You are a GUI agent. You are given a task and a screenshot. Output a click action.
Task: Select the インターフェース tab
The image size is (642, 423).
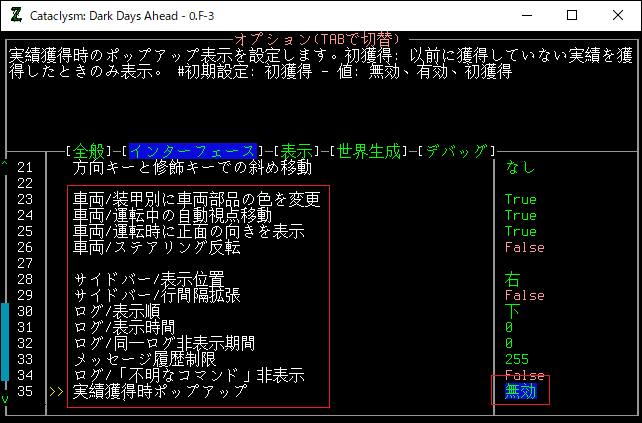click(193, 151)
